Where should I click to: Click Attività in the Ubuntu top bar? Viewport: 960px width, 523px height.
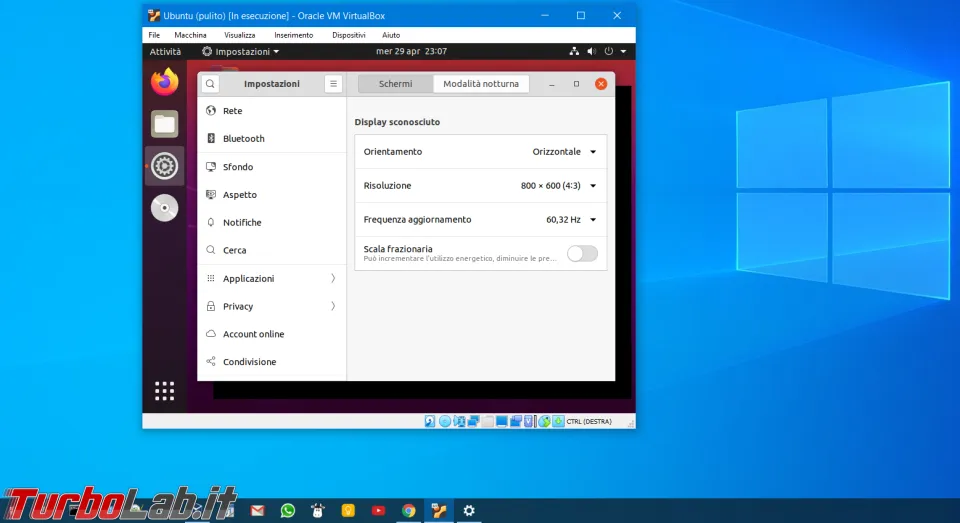[x=165, y=51]
